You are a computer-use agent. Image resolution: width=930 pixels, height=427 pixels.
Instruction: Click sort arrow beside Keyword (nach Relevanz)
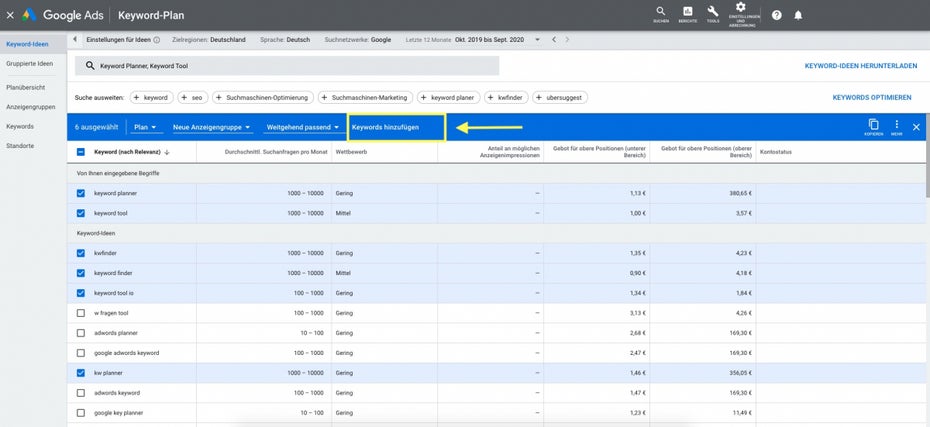167,152
